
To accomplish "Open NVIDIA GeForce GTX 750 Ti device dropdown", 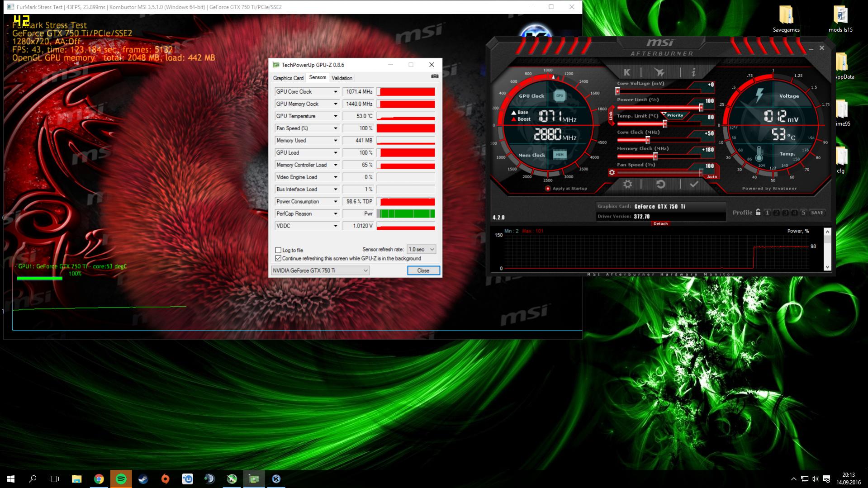I will point(320,270).
